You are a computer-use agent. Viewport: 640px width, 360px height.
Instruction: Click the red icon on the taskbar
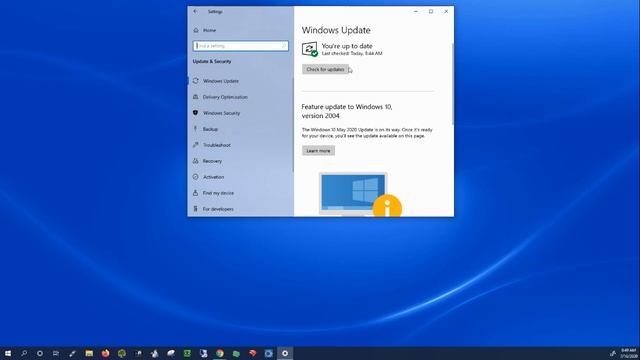click(x=252, y=353)
